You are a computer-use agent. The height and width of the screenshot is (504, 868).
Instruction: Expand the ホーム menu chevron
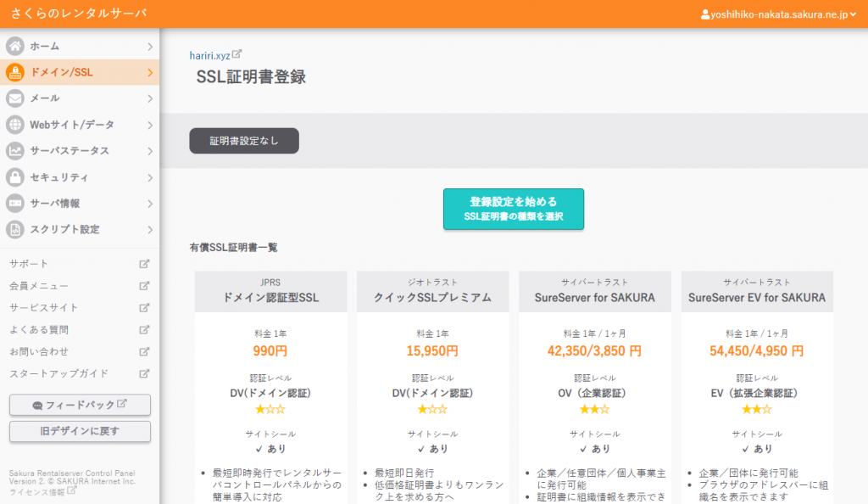point(150,47)
